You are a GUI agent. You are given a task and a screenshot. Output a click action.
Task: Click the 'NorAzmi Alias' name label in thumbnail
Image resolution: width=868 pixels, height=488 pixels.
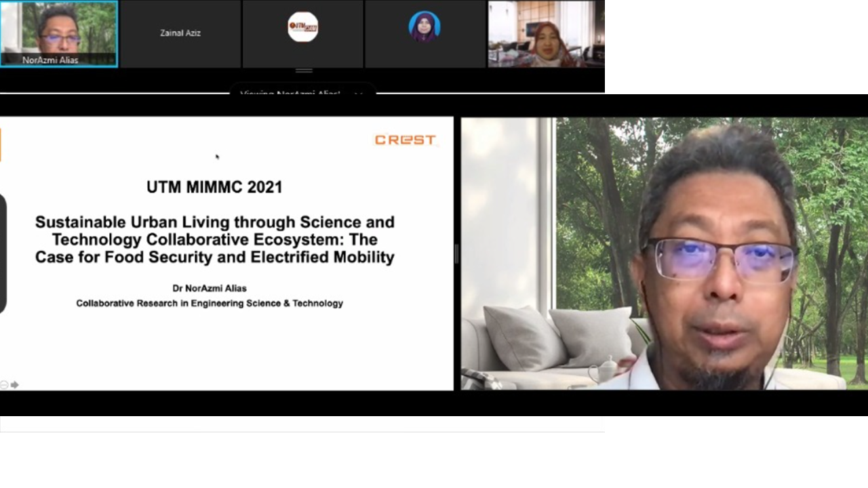[50, 60]
